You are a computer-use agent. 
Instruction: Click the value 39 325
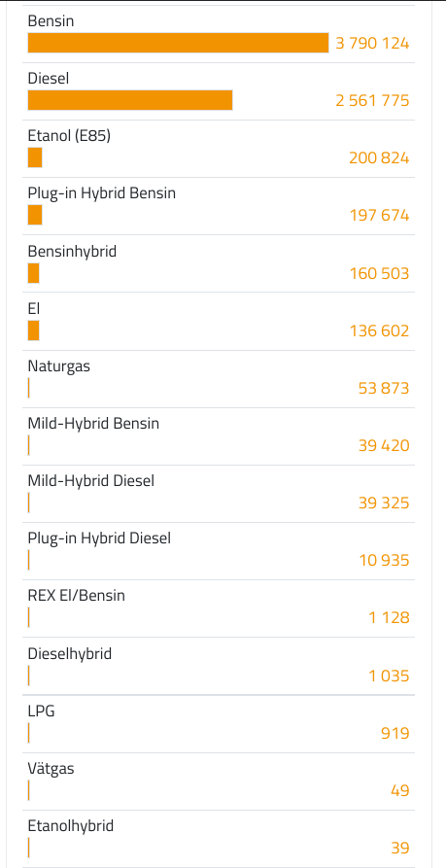(384, 503)
